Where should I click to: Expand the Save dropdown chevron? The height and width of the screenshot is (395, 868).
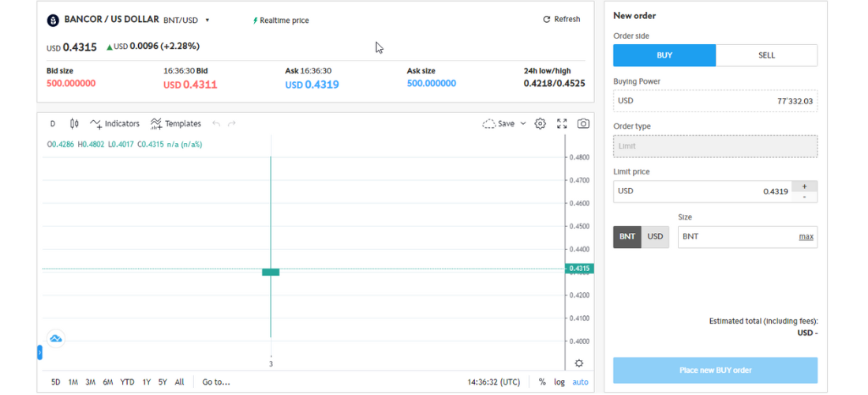click(523, 123)
